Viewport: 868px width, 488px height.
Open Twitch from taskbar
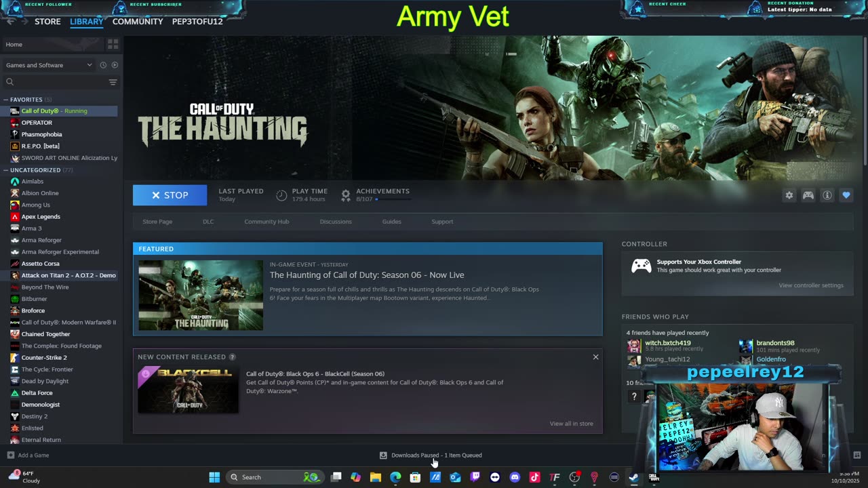[x=475, y=477]
